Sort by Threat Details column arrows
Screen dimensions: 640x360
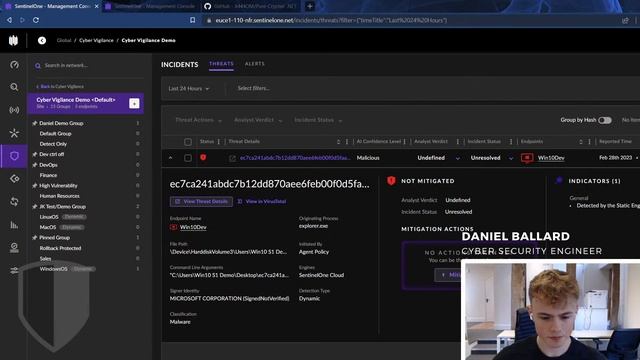tap(338, 142)
